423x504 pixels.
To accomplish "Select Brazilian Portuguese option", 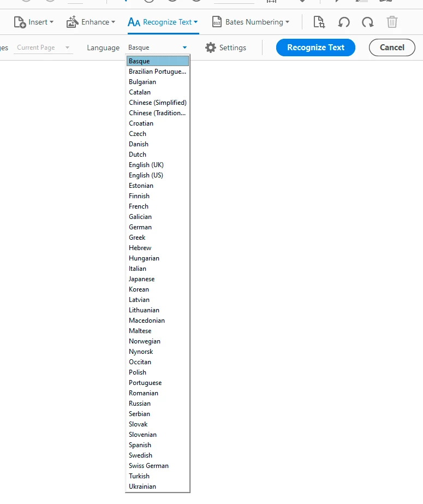I will tap(157, 72).
